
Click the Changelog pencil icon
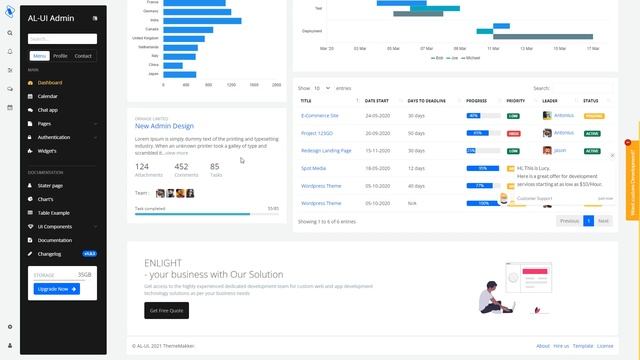(x=30, y=254)
